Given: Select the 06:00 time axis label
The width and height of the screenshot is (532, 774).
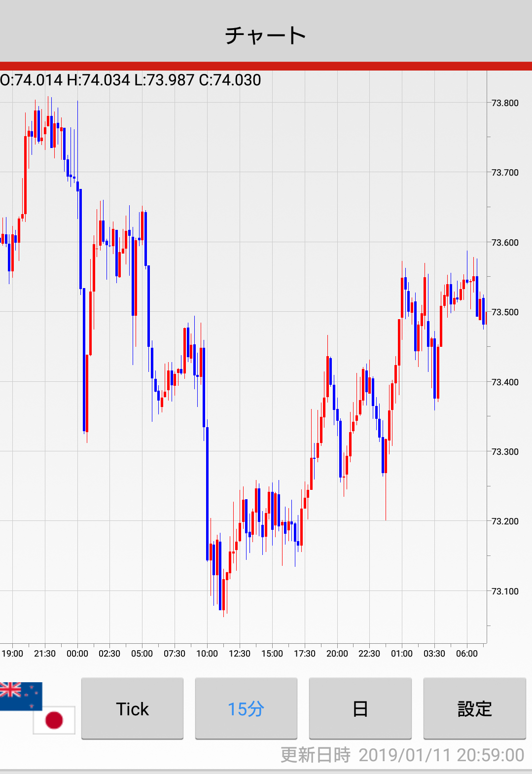Looking at the screenshot, I should point(466,654).
